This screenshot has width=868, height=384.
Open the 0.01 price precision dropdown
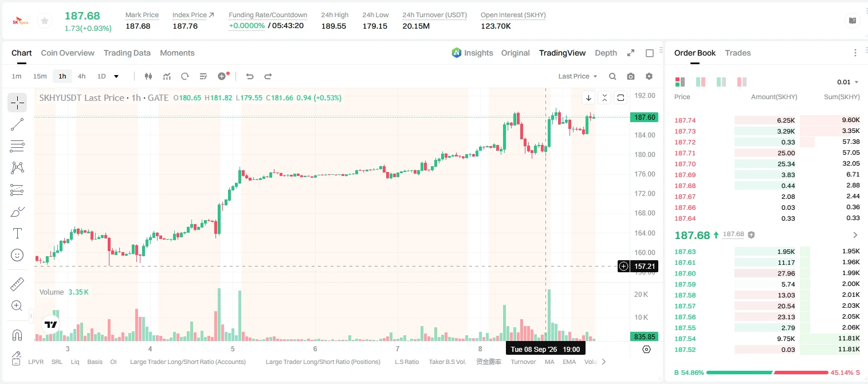click(x=848, y=82)
